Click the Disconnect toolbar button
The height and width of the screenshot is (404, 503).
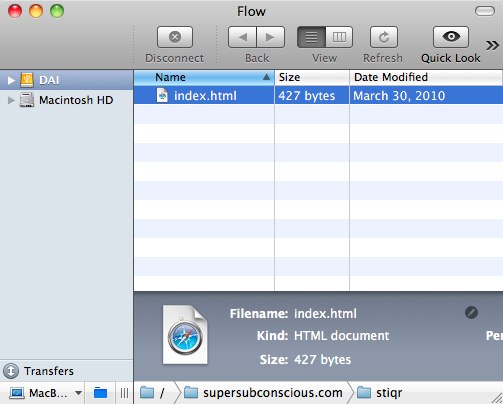tap(175, 37)
